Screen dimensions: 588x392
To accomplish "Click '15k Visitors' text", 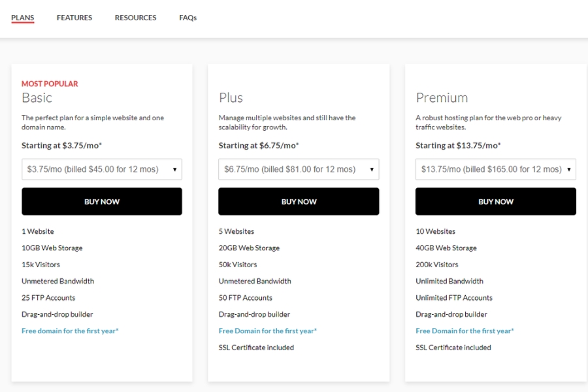I will [x=41, y=265].
